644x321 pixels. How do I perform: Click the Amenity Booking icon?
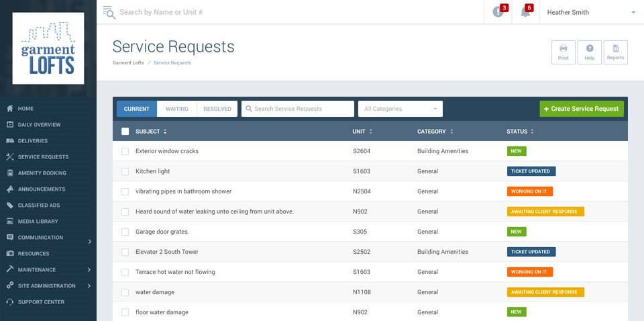pyautogui.click(x=10, y=173)
